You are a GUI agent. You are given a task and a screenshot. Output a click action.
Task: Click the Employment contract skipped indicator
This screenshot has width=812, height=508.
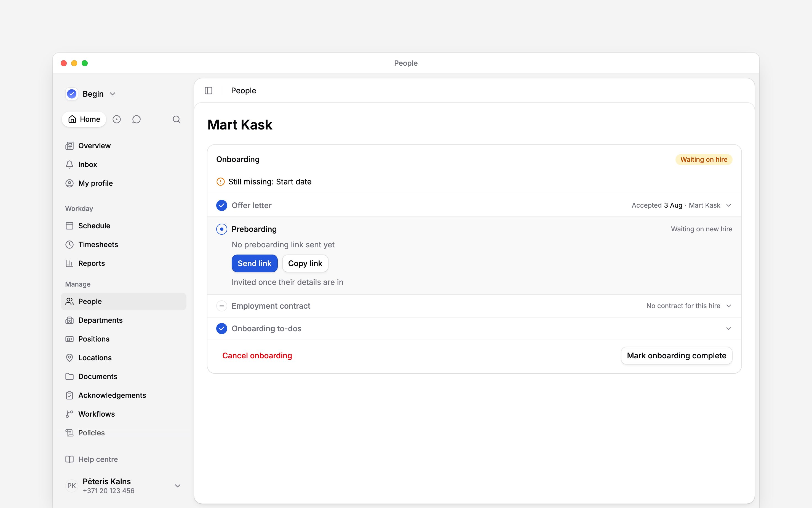pyautogui.click(x=222, y=306)
